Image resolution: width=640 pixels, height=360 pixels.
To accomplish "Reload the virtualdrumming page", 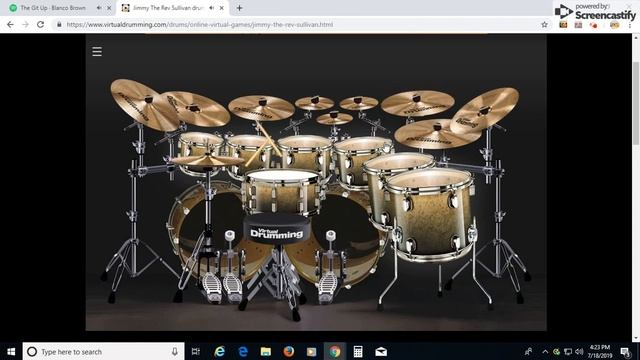I will tap(40, 24).
